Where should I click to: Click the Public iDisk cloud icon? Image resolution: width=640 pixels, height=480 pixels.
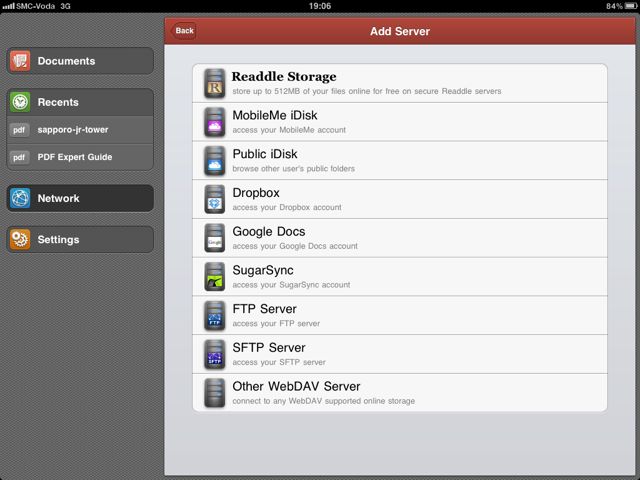pyautogui.click(x=215, y=161)
